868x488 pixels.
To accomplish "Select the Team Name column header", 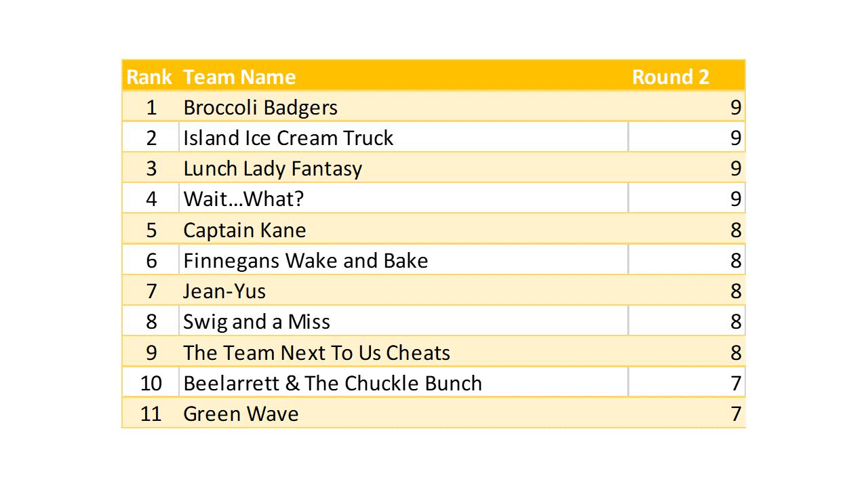I will 239,77.
